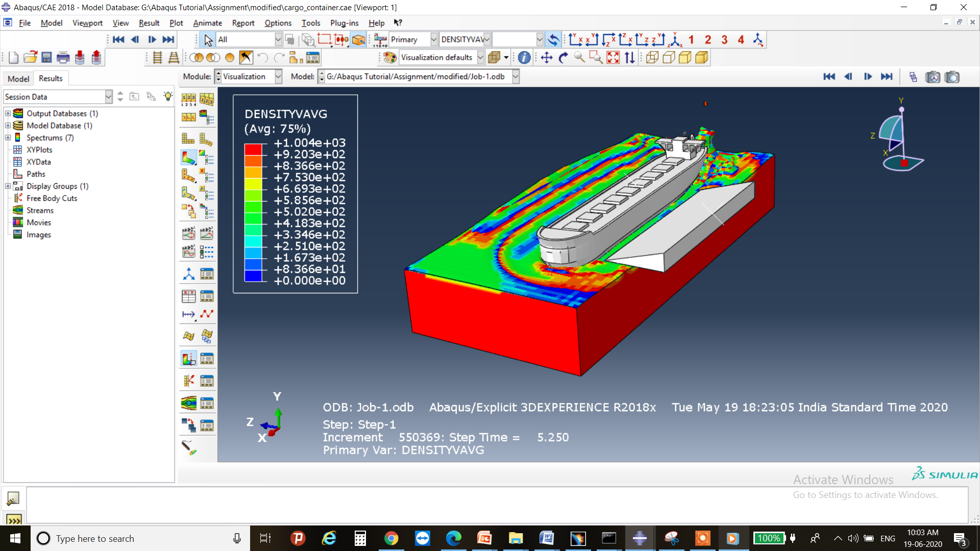The image size is (980, 551).
Task: Toggle the Shaded render style
Action: (x=701, y=58)
